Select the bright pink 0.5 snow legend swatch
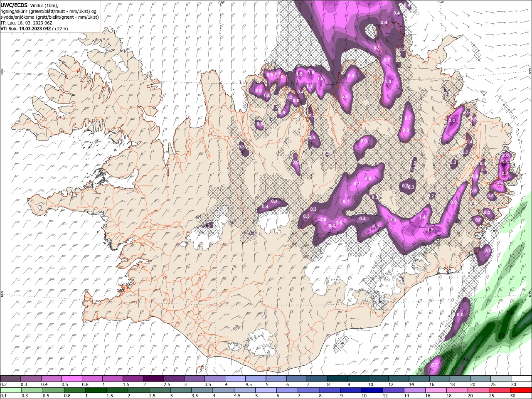This screenshot has width=532, height=399. click(72, 379)
